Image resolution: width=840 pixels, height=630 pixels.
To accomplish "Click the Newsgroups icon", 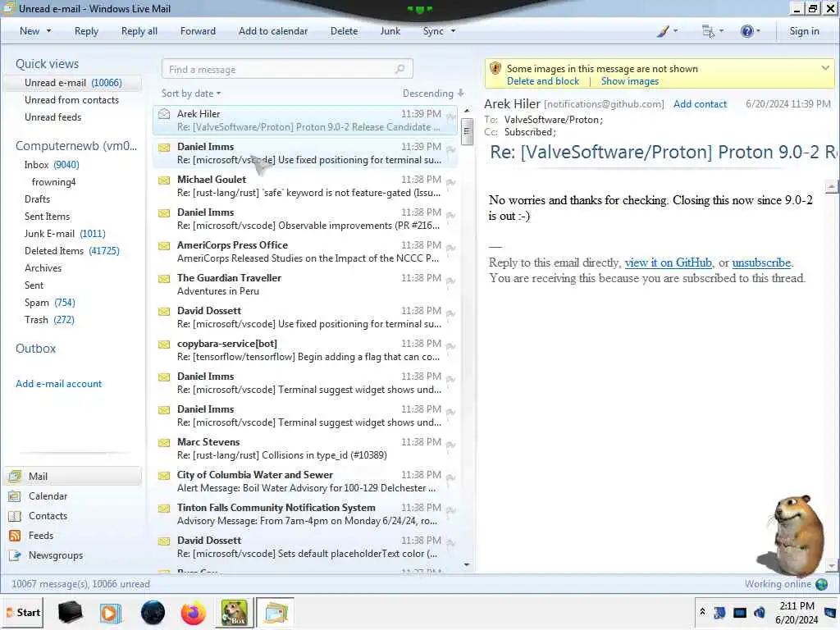I will 15,555.
